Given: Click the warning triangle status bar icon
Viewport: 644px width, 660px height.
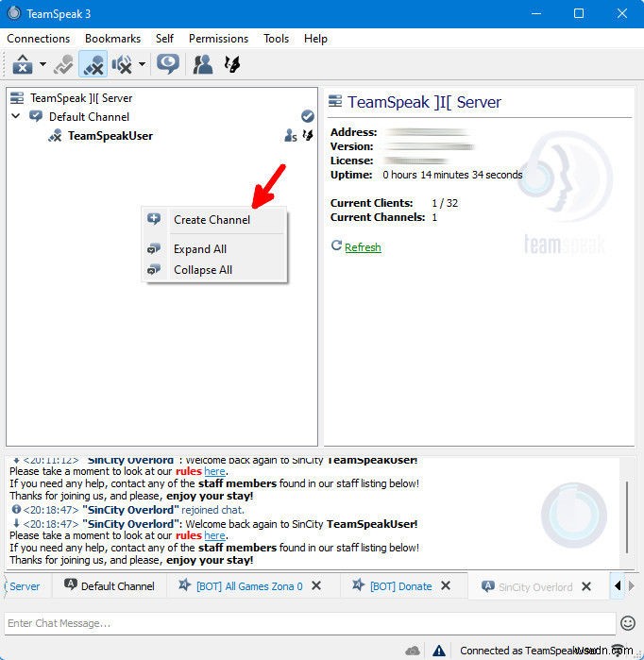Looking at the screenshot, I should tap(439, 651).
